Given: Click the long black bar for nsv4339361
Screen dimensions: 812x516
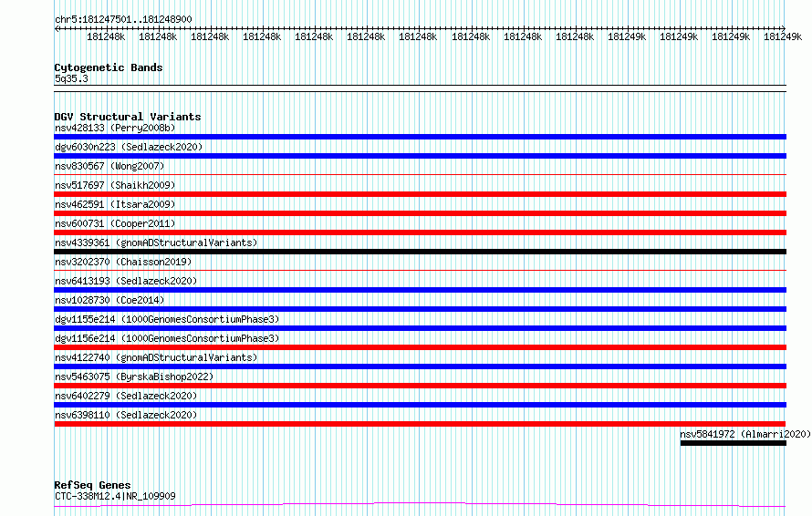Looking at the screenshot, I should click(420, 252).
